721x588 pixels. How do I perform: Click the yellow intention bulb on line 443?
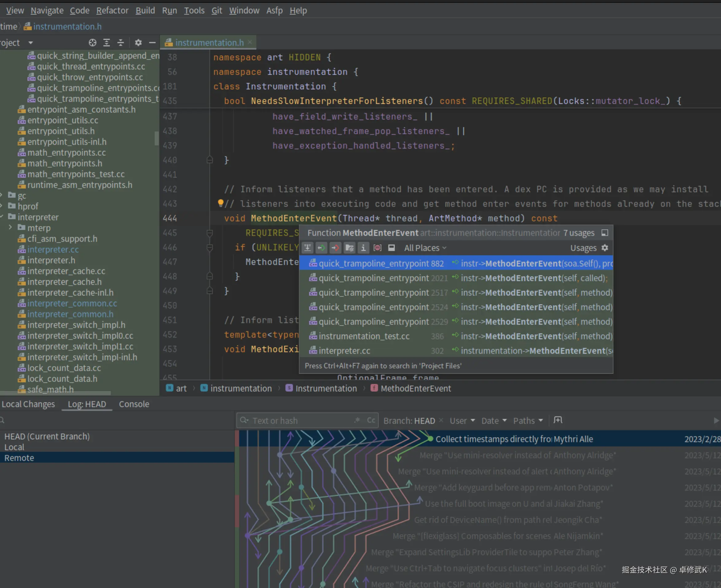[x=221, y=203]
